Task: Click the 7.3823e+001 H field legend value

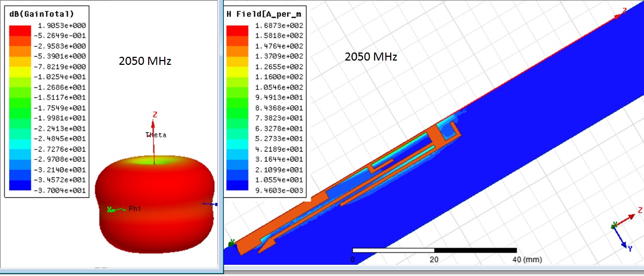Action: [x=280, y=118]
